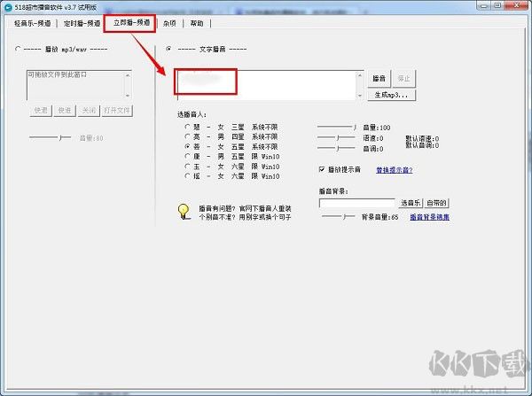Click the 快退 rewind button
Viewport: 532px width, 396px height.
tap(41, 111)
